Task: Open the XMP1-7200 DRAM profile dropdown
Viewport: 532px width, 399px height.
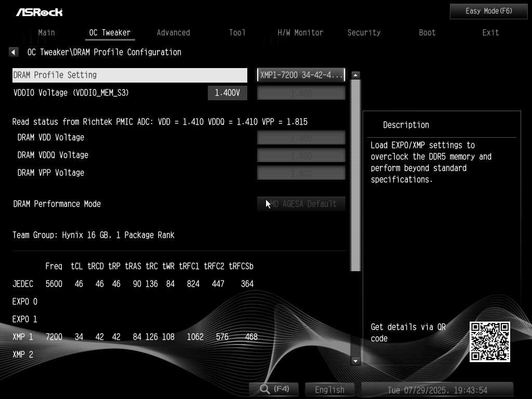Action: coord(301,75)
